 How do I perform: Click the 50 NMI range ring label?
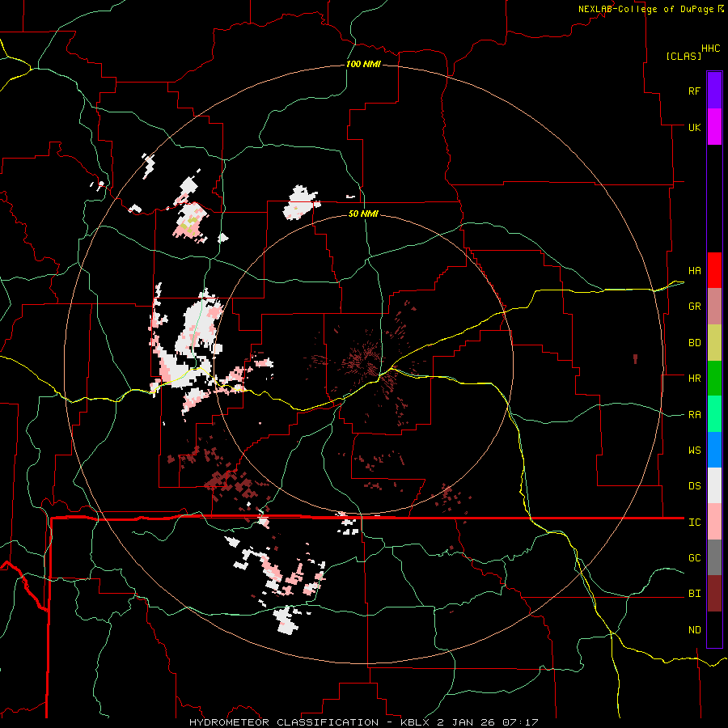(363, 214)
